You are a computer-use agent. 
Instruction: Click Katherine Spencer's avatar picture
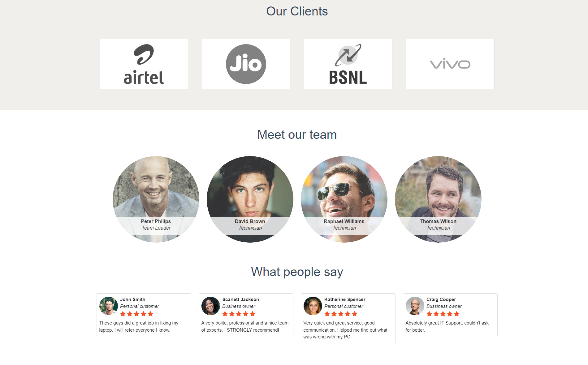pyautogui.click(x=313, y=306)
